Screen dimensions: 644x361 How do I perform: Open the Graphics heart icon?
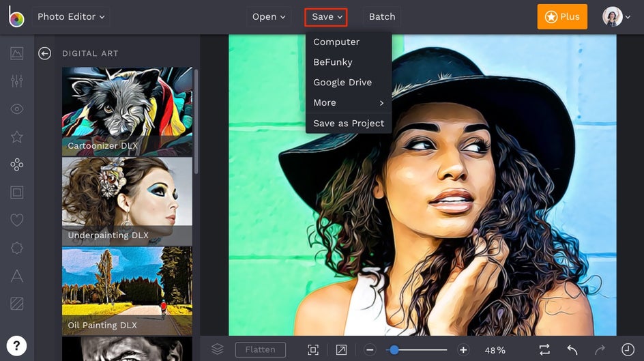coord(17,220)
